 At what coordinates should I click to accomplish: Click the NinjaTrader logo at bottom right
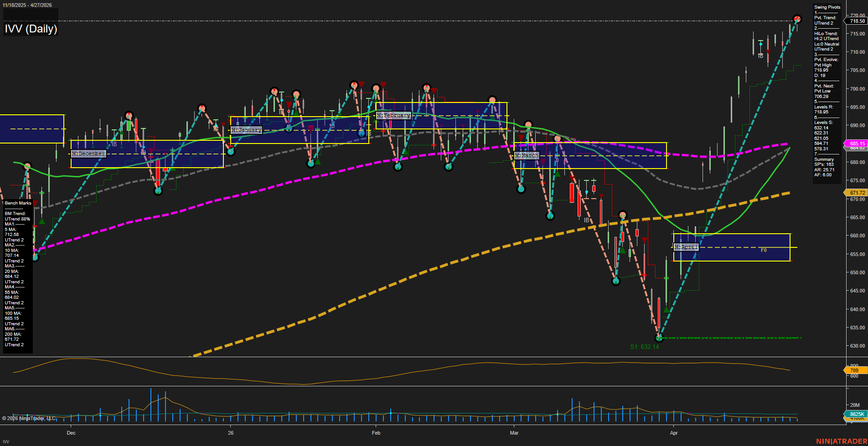click(x=841, y=441)
